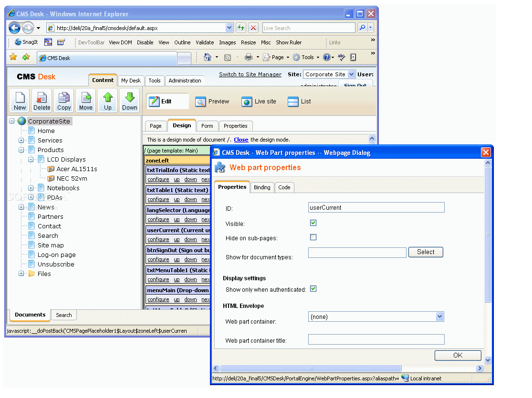Expand the Notebooks tree node
This screenshot has height=398, width=532.
point(31,188)
